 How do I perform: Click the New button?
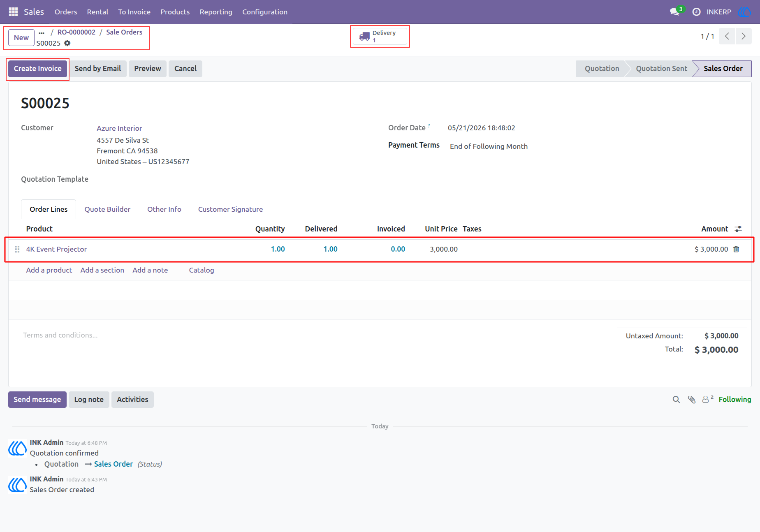(21, 38)
